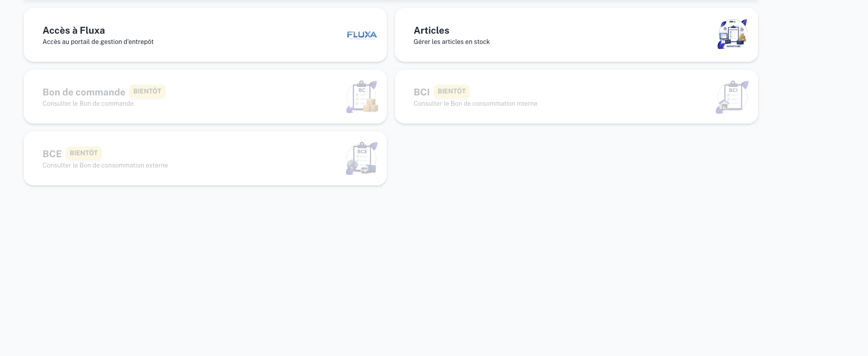
Task: Click BIENTÔT badge beside Bon de commande
Action: coord(147,91)
